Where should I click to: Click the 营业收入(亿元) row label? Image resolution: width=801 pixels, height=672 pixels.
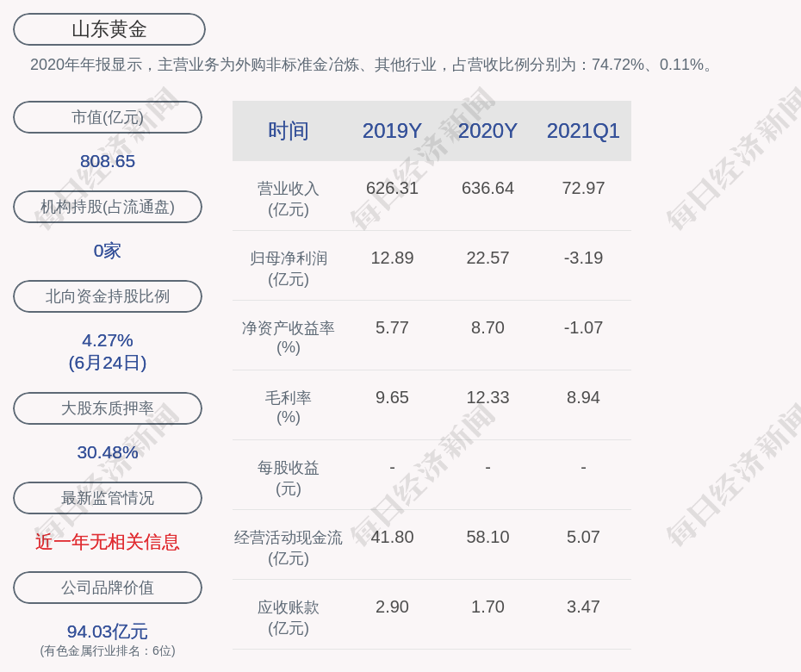point(289,199)
